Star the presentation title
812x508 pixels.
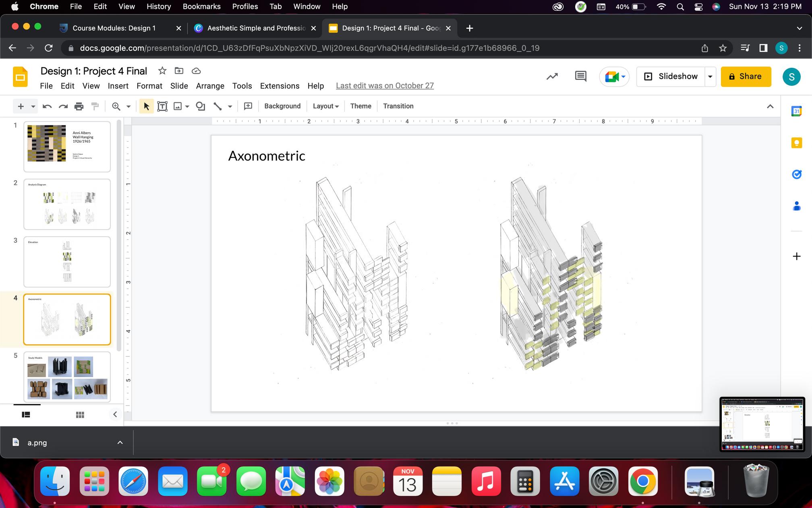pos(162,71)
